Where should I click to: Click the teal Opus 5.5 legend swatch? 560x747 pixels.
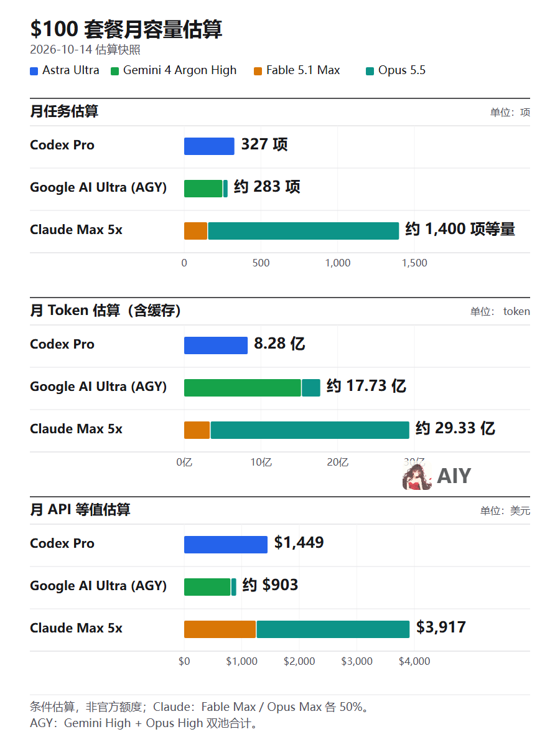coord(370,71)
